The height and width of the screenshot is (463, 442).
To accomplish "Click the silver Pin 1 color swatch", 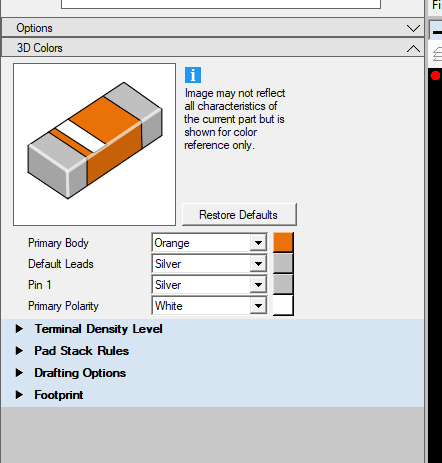I will tap(283, 284).
